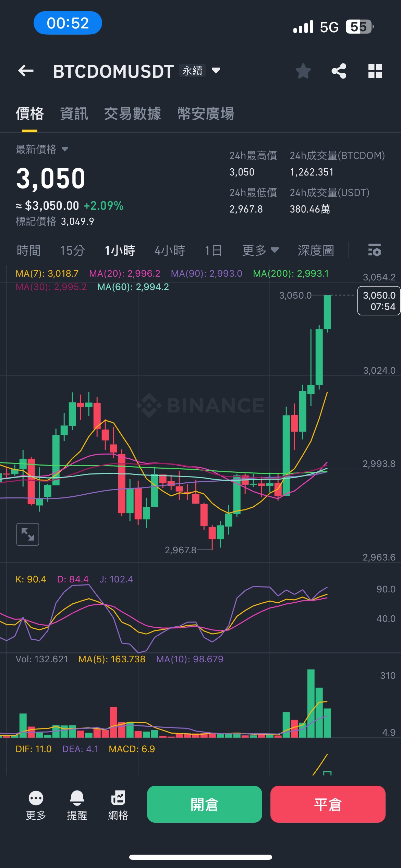Tap the ≈ $3,050.00 USD equivalent price
This screenshot has height=868, width=401.
tap(47, 206)
